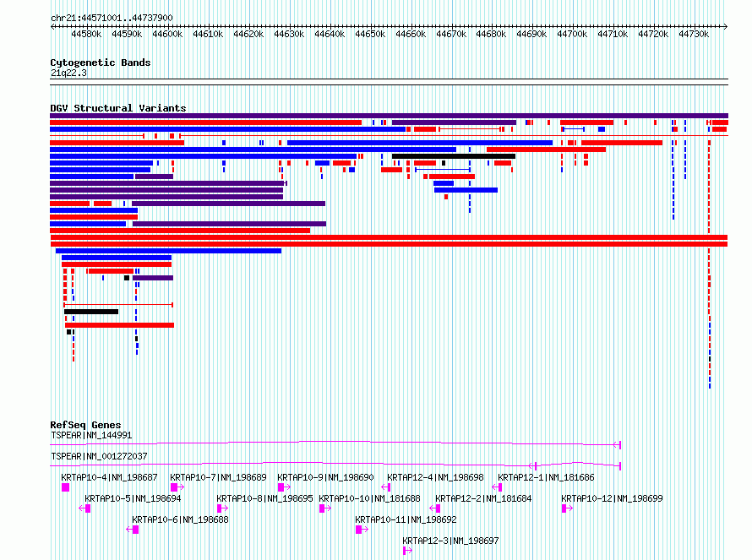This screenshot has height=560, width=752.
Task: Click the KRTAP12-3|NM_198697 label
Action: coord(451,541)
